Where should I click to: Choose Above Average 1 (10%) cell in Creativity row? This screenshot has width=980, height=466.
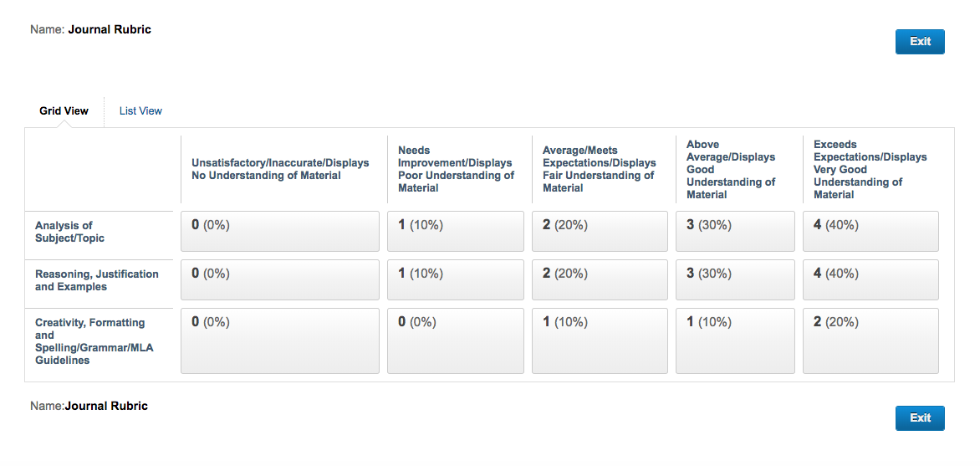coord(736,341)
